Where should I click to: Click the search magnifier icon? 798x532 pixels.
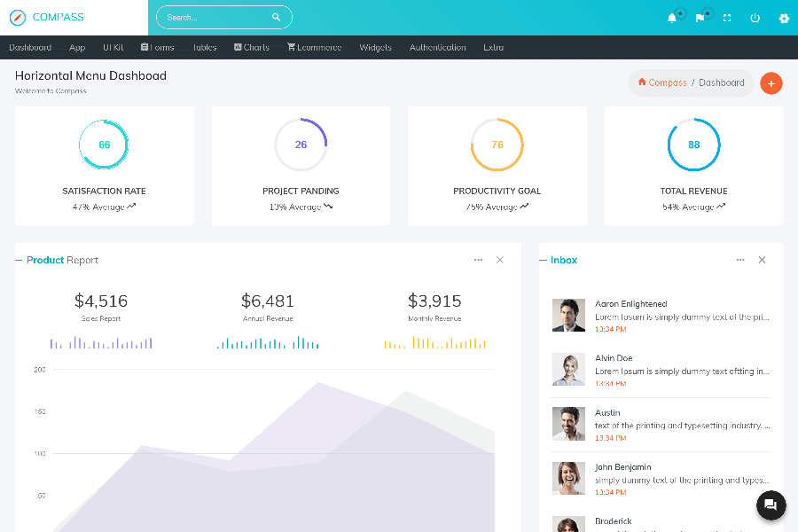(x=277, y=17)
